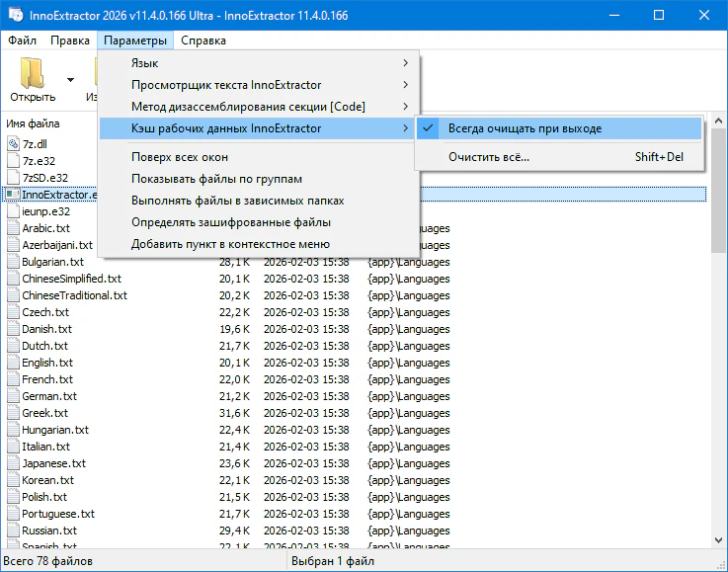Image resolution: width=728 pixels, height=572 pixels.
Task: Click the 'Имя файла' column header
Action: tap(35, 123)
